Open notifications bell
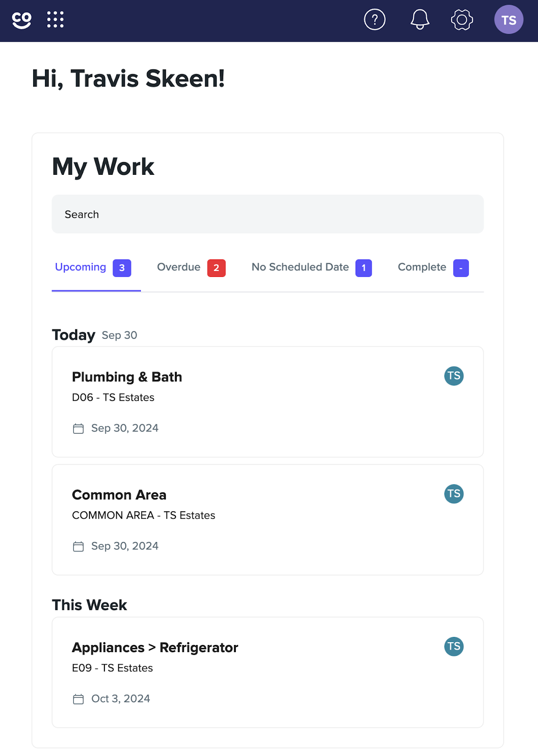 (420, 20)
